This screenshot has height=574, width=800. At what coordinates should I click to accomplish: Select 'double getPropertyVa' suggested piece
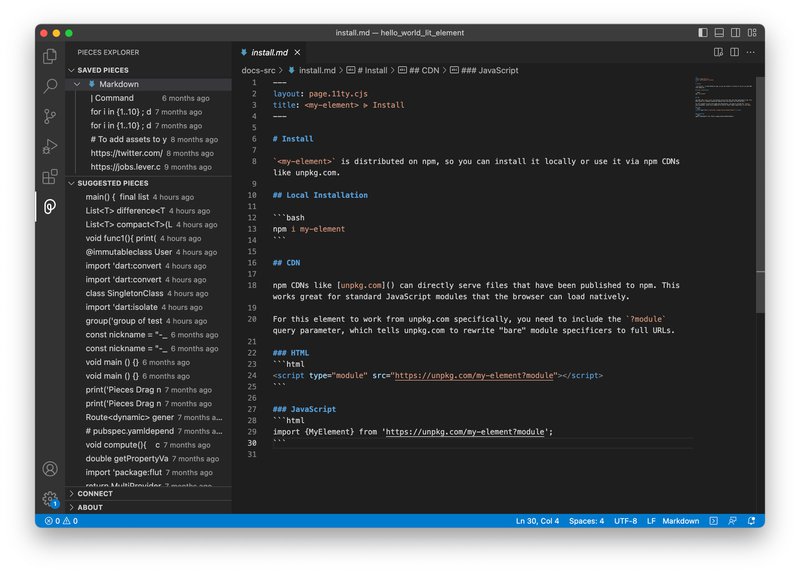[149, 459]
